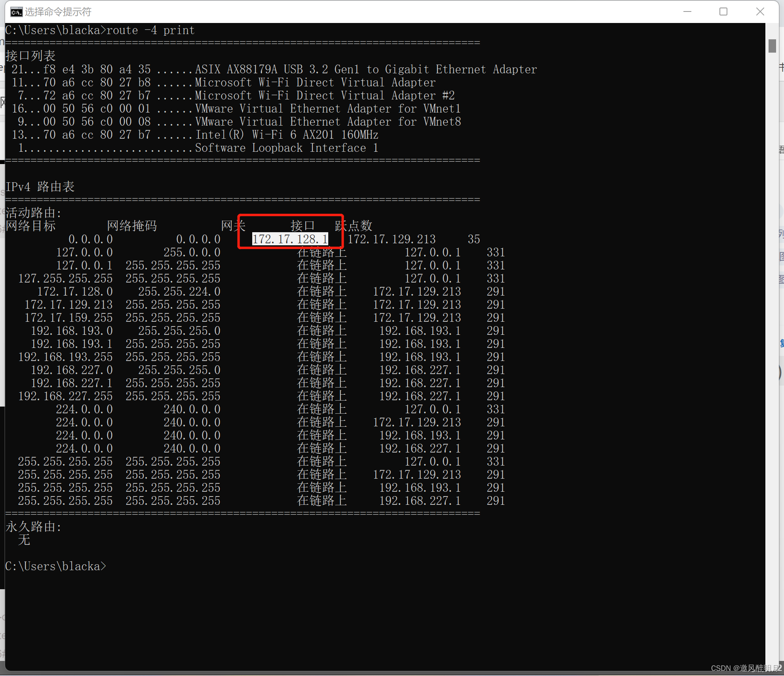Click the metric value 35 in first route
This screenshot has width=784, height=676.
474,239
